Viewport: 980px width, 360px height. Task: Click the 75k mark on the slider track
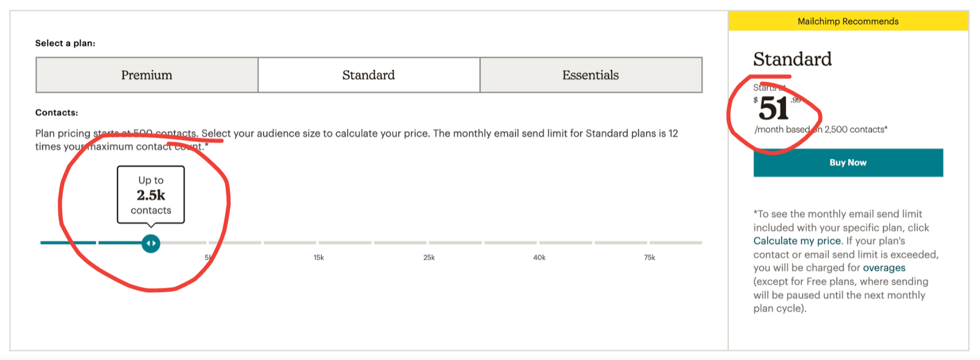649,257
